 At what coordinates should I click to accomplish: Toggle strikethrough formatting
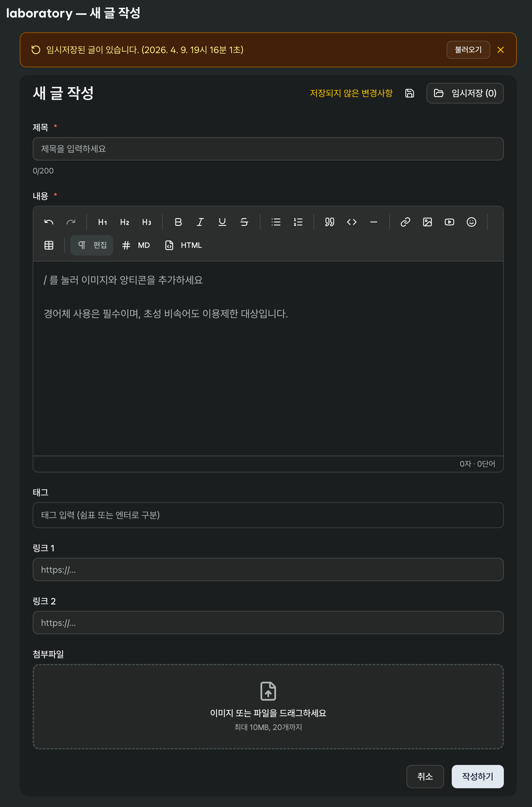[x=244, y=222]
